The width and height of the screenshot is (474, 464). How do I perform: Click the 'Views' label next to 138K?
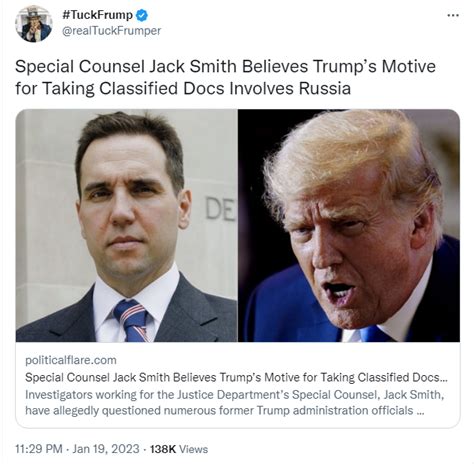(x=193, y=449)
